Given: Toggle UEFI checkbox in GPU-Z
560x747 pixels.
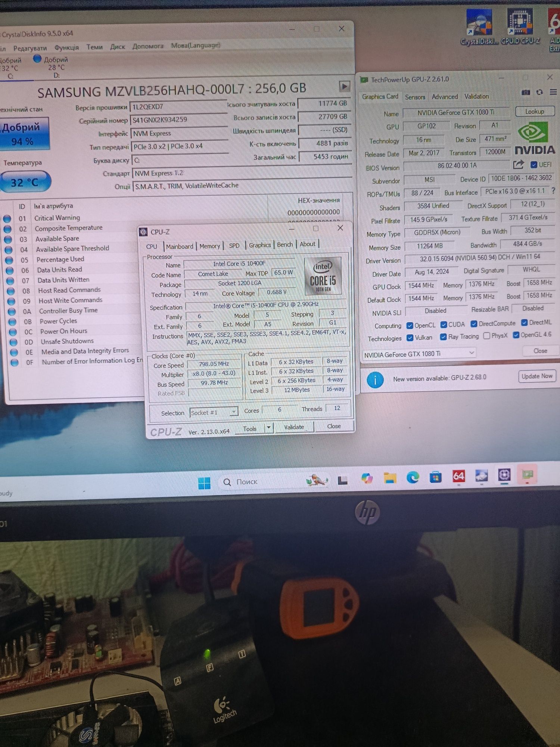Looking at the screenshot, I should tap(534, 165).
